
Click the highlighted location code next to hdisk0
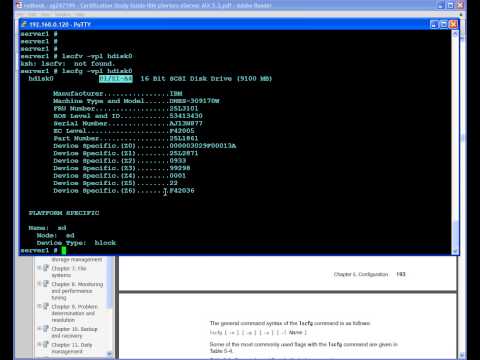pyautogui.click(x=116, y=79)
